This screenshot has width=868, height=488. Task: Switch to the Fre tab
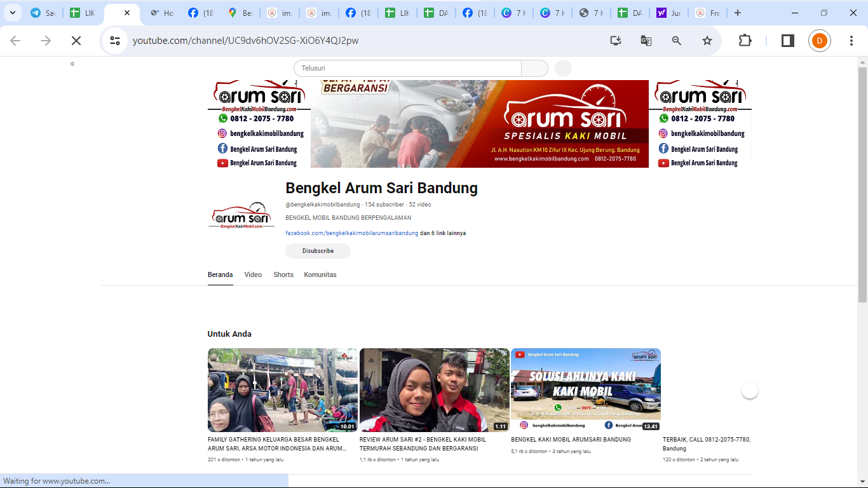[708, 13]
